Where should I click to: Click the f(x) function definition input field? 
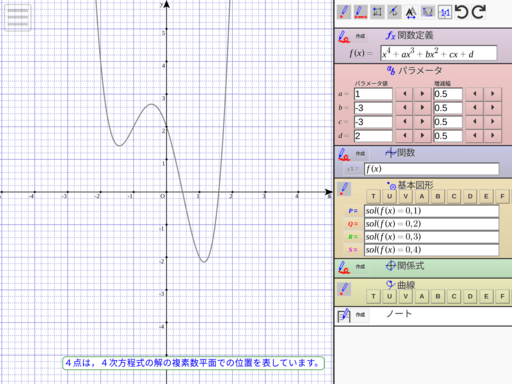point(439,53)
